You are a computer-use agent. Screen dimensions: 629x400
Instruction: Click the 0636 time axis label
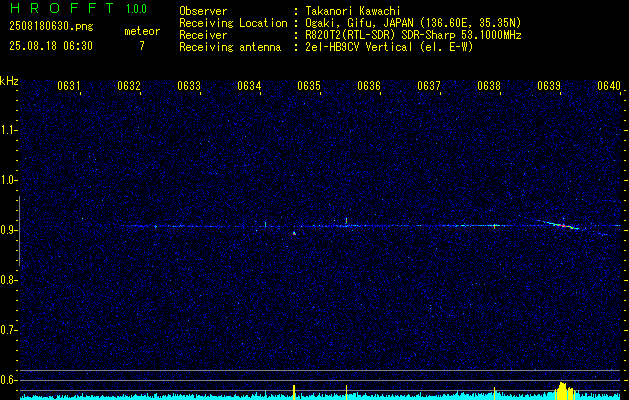pyautogui.click(x=369, y=86)
